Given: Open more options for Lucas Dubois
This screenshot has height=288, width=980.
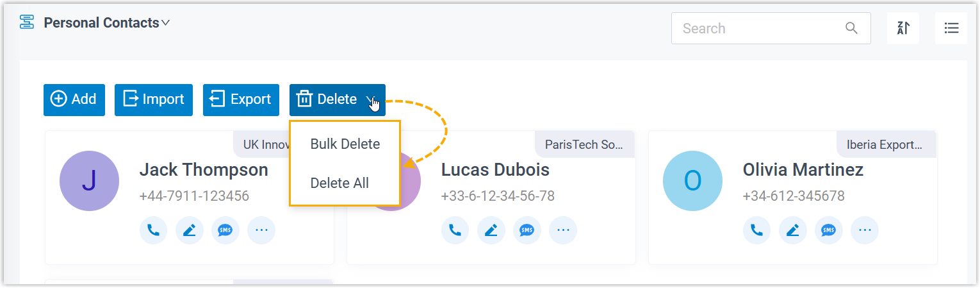Looking at the screenshot, I should pos(562,230).
